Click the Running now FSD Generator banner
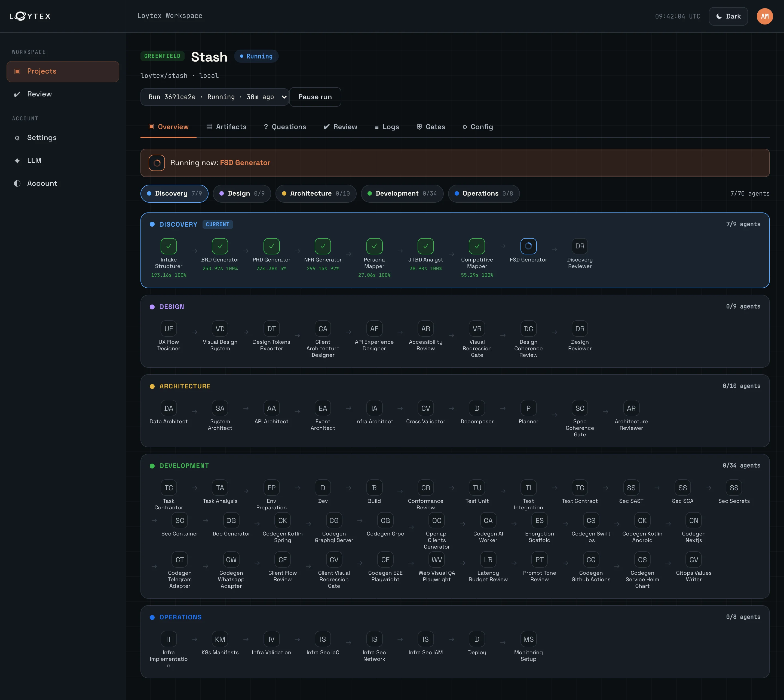The image size is (784, 700). [x=455, y=163]
